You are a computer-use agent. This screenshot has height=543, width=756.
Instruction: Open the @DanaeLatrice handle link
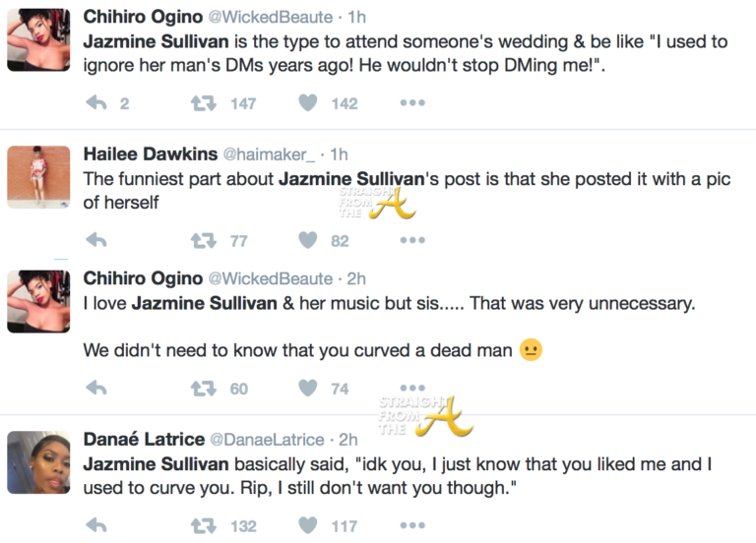tap(277, 439)
